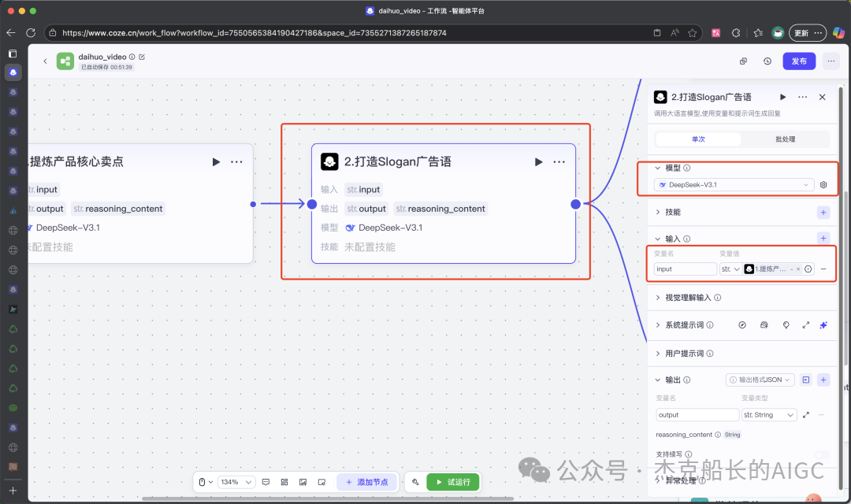Open the str. input type dropdown
Image resolution: width=851 pixels, height=504 pixels.
point(730,269)
